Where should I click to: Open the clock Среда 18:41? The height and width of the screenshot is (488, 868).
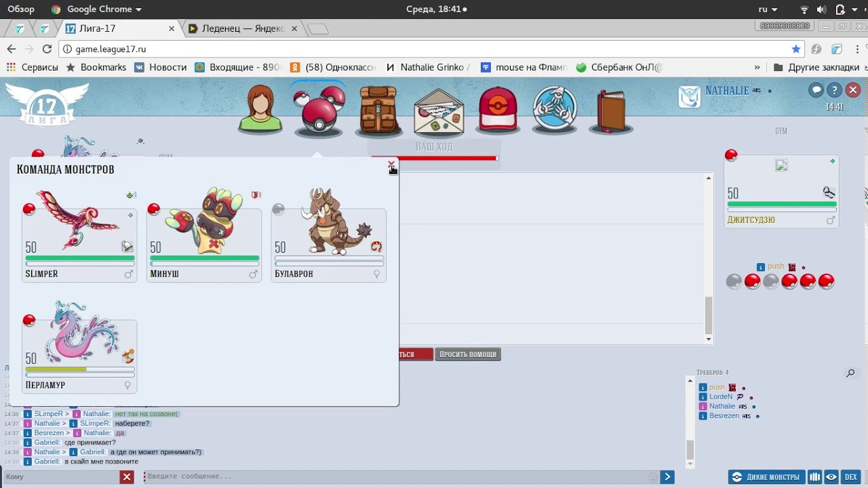[x=436, y=9]
